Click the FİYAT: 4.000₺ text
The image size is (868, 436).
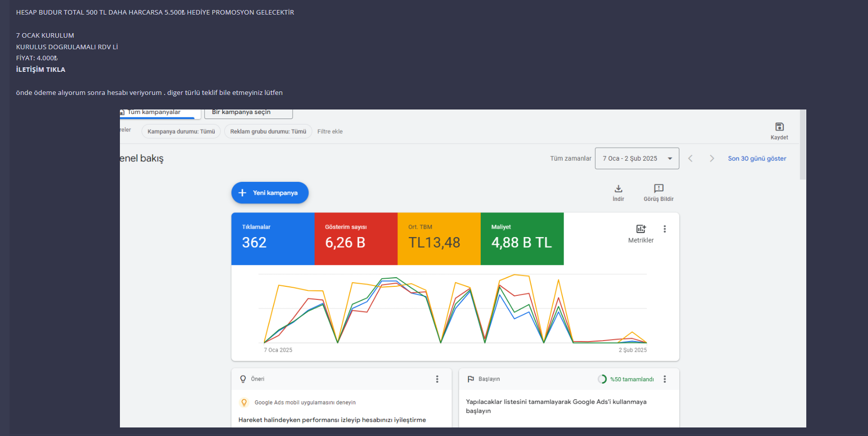37,58
